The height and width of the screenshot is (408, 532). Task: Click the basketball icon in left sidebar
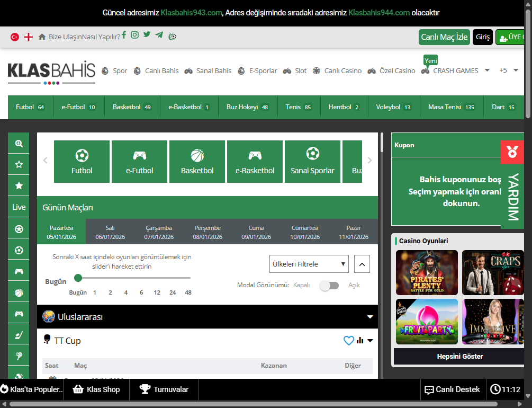click(x=19, y=292)
